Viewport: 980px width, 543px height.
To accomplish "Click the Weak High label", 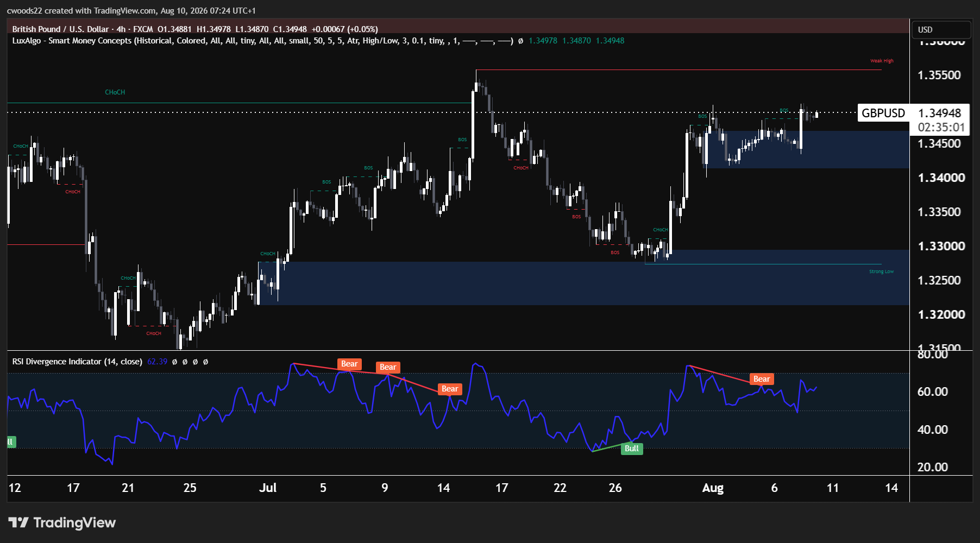I will [x=882, y=61].
